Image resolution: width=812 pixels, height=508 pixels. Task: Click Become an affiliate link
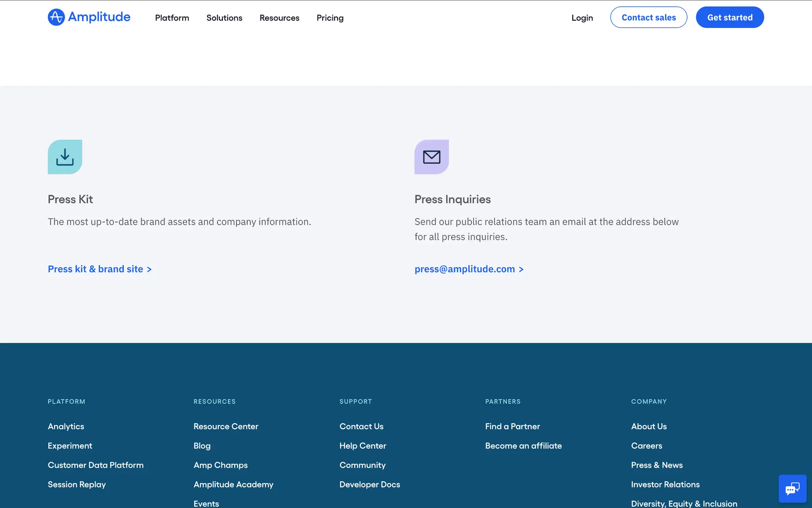tap(523, 446)
